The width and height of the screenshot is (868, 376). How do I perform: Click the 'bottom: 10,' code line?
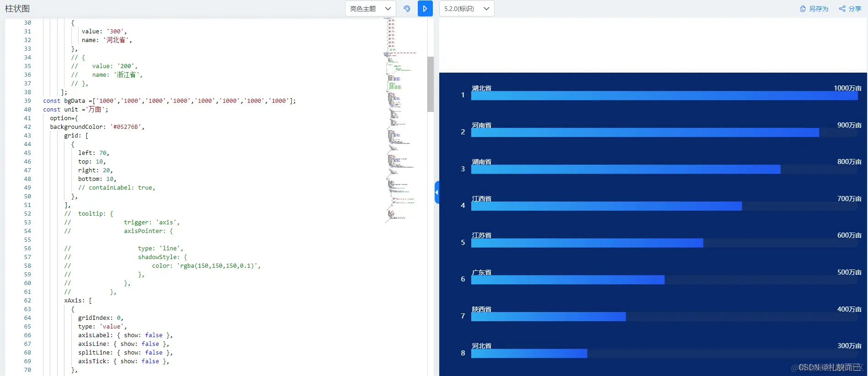(97, 179)
